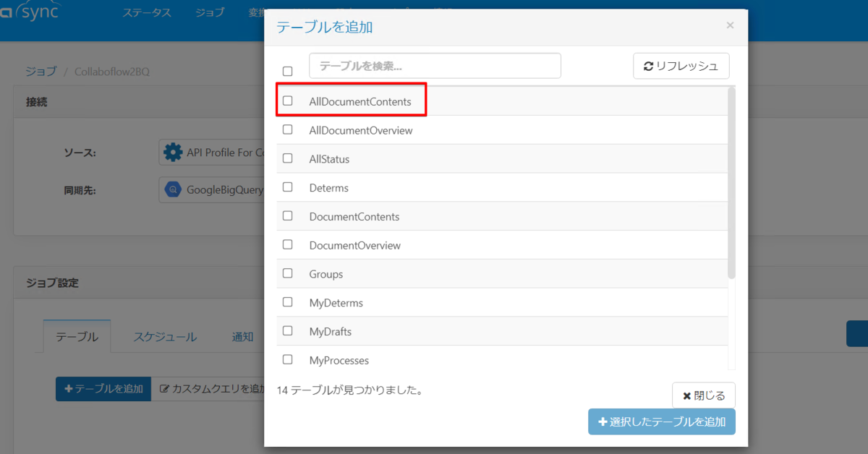Click the table list scrollbar
The width and height of the screenshot is (868, 454).
pos(731,183)
